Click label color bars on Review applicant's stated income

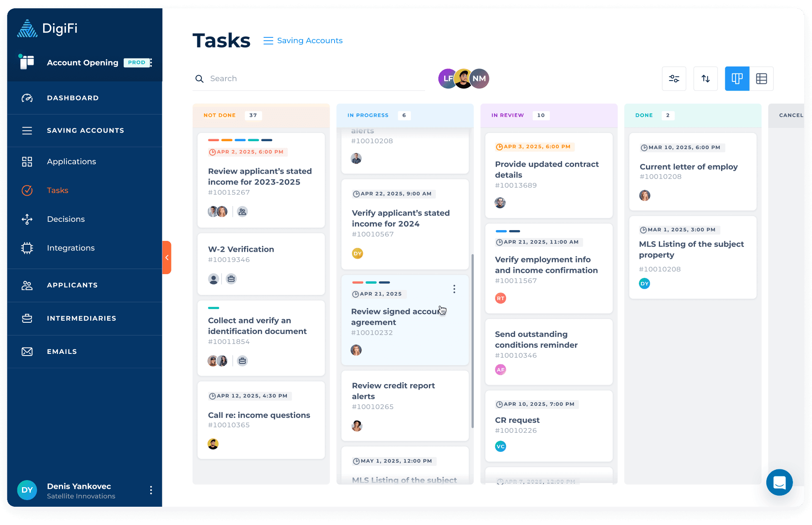[x=240, y=140]
